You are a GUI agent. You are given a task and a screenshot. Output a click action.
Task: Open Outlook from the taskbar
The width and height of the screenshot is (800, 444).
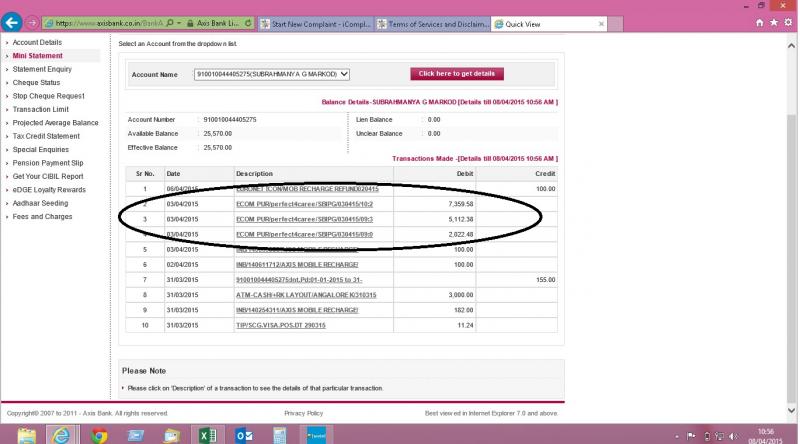point(244,435)
